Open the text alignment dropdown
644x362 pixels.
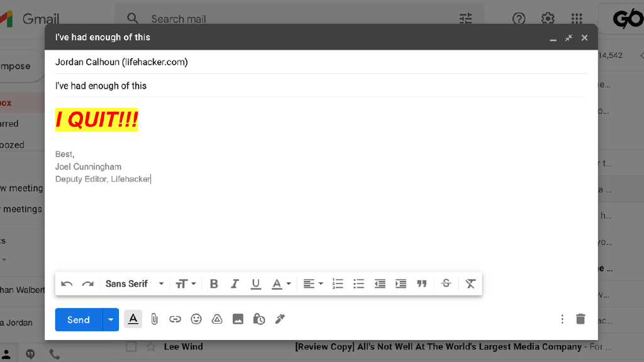coord(313,283)
